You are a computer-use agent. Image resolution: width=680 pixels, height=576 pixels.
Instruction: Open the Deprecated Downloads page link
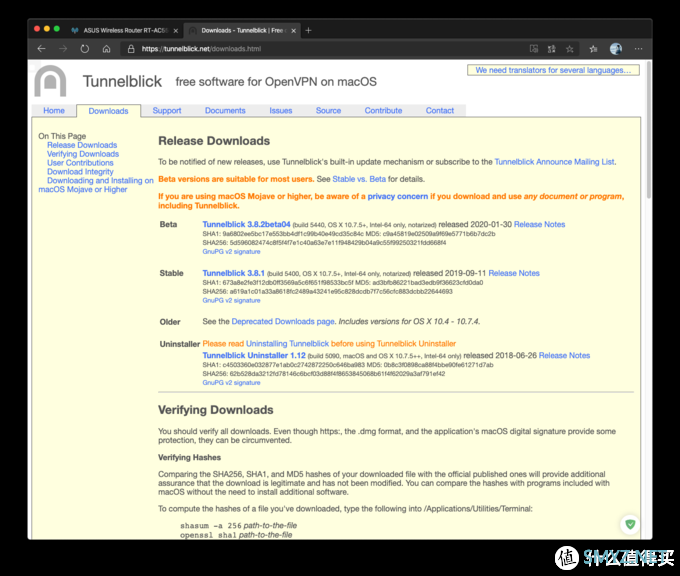283,321
